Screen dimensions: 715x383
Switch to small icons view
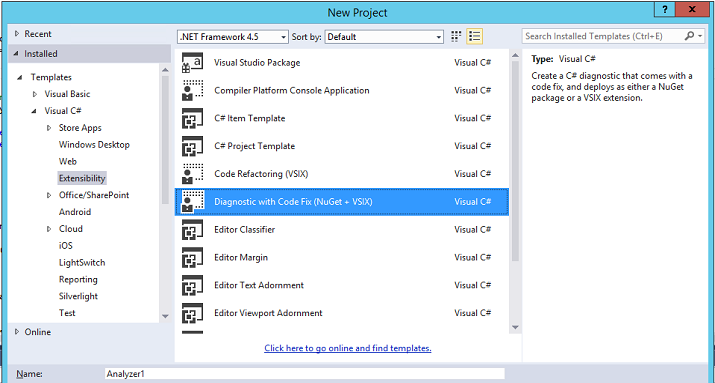[456, 36]
